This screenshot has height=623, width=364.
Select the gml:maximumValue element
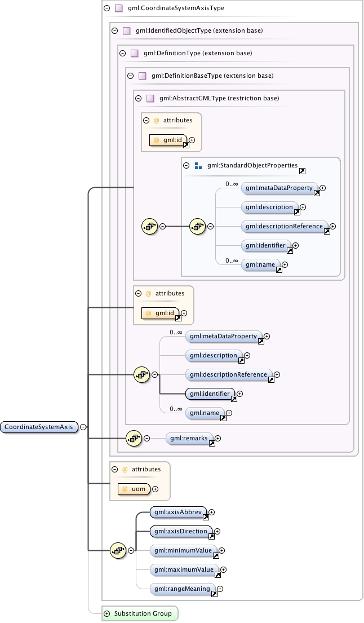(184, 569)
